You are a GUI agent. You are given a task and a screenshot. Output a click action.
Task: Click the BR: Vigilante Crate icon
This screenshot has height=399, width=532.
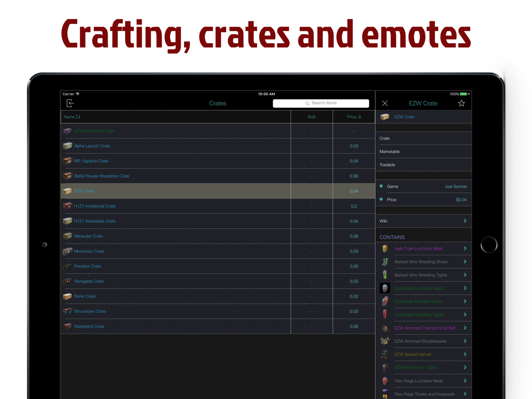68,161
